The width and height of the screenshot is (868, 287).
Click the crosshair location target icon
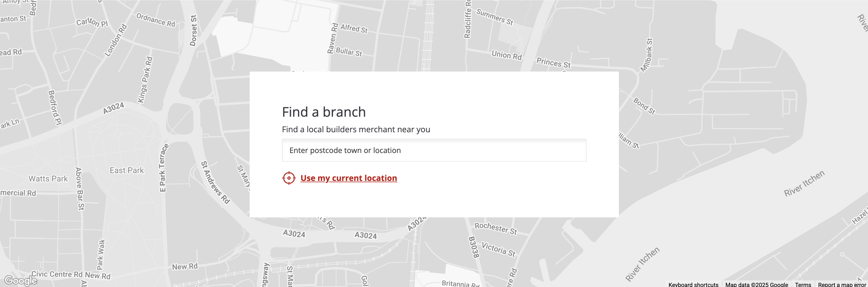coord(289,178)
